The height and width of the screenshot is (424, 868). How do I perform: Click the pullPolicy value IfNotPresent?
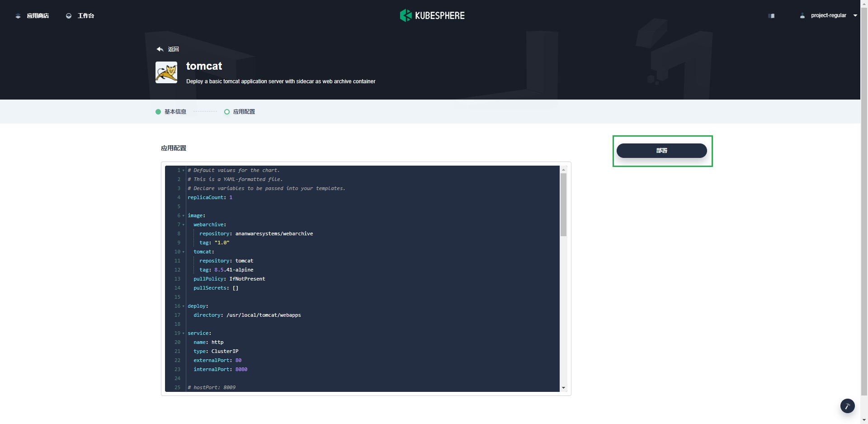[247, 279]
